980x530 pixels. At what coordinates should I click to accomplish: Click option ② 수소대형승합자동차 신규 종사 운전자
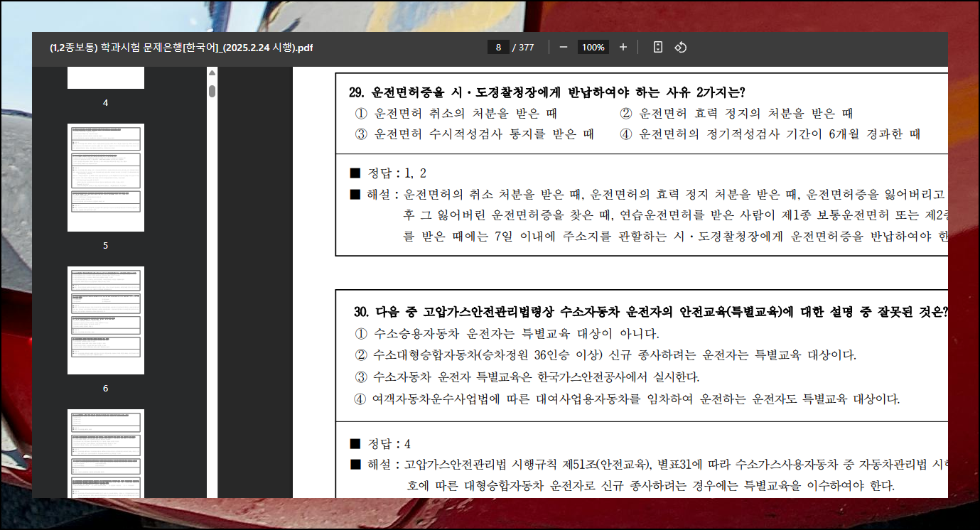(605, 355)
